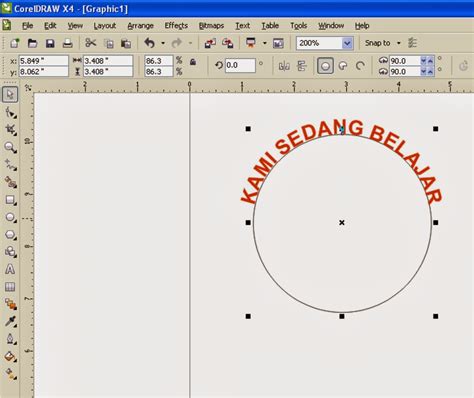Viewport: 474px width, 398px height.
Task: Click the object height field
Action: coord(108,71)
